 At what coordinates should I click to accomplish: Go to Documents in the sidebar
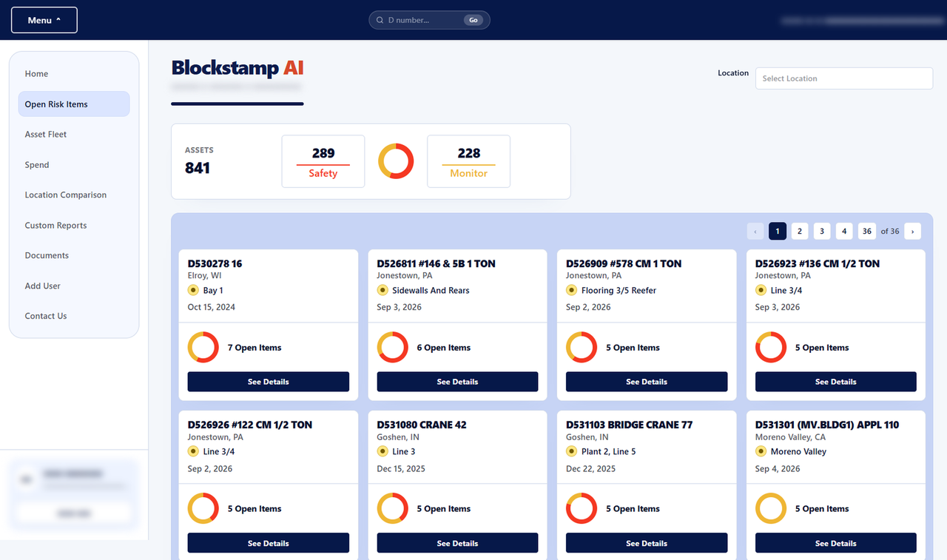74,255
